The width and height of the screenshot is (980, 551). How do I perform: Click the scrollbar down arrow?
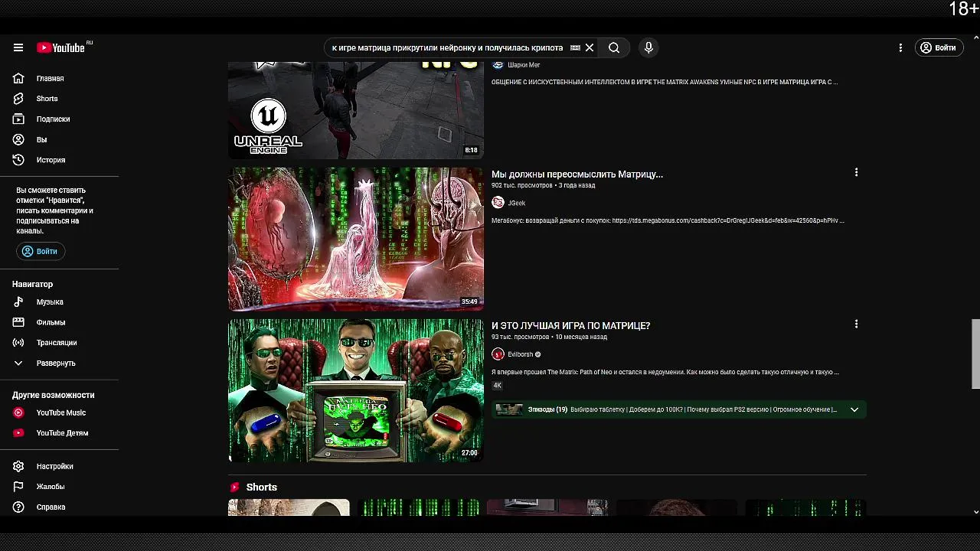(975, 511)
